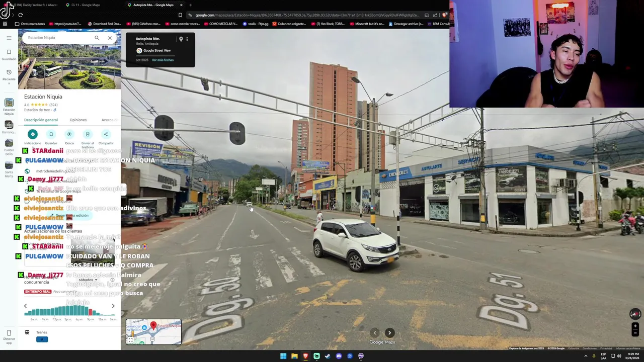Expand the minimap with corner icon

click(130, 340)
